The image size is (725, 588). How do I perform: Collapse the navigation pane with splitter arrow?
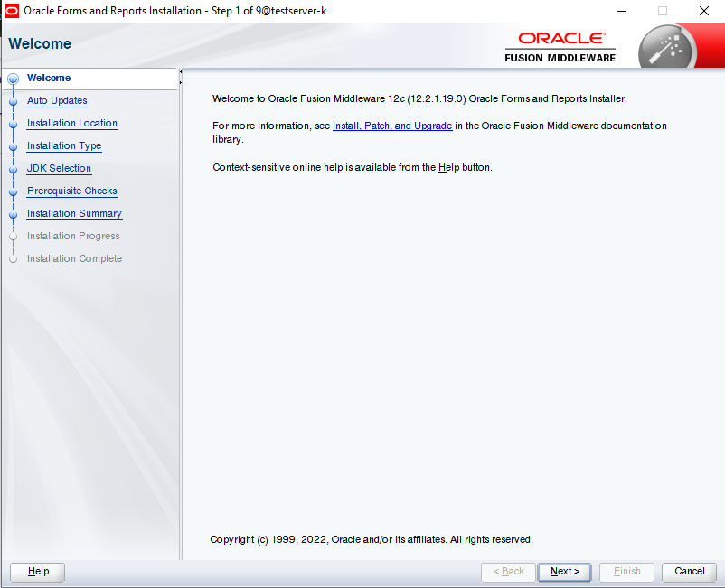click(x=181, y=71)
